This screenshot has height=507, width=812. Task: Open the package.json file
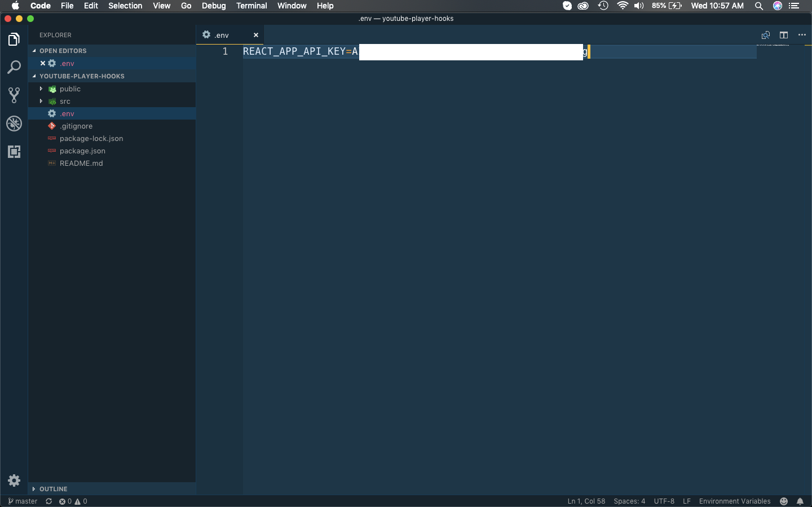[112, 151]
